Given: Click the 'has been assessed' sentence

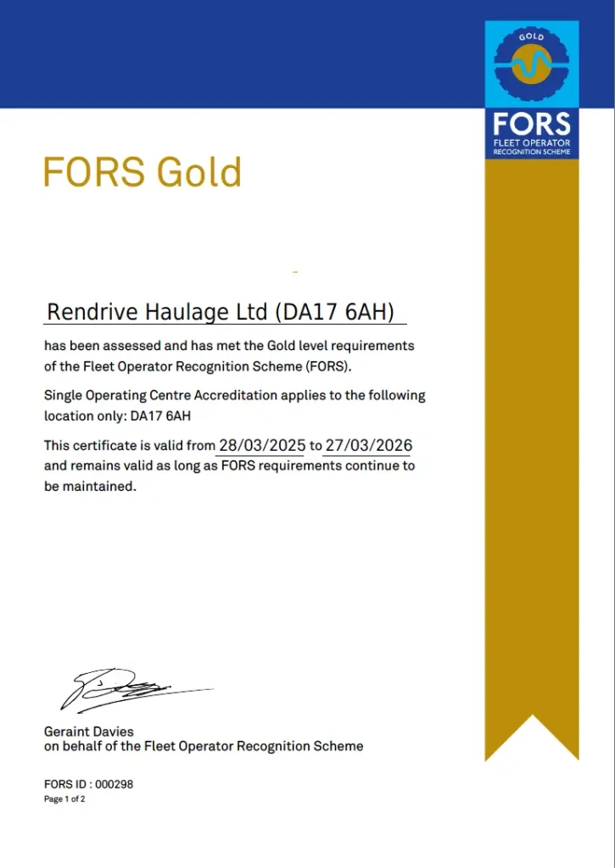Looking at the screenshot, I should point(229,346).
